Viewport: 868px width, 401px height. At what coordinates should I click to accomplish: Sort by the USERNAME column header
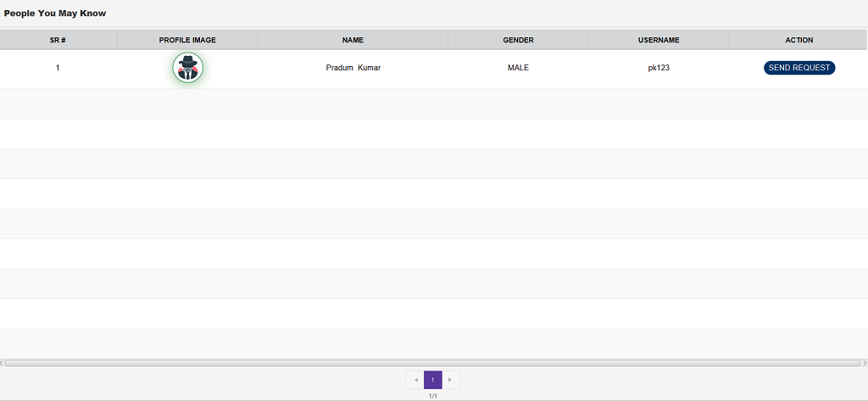click(x=659, y=40)
